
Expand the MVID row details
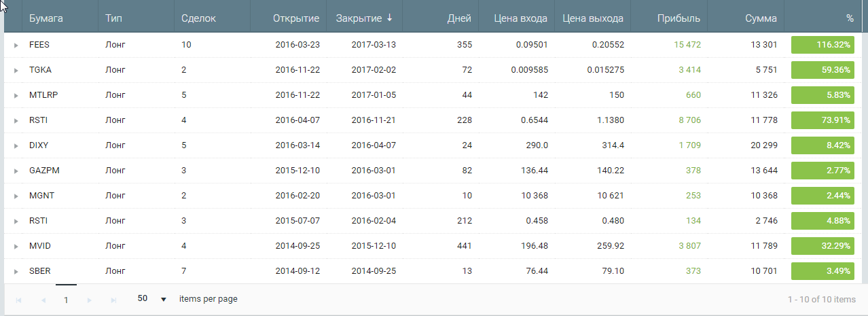point(16,247)
